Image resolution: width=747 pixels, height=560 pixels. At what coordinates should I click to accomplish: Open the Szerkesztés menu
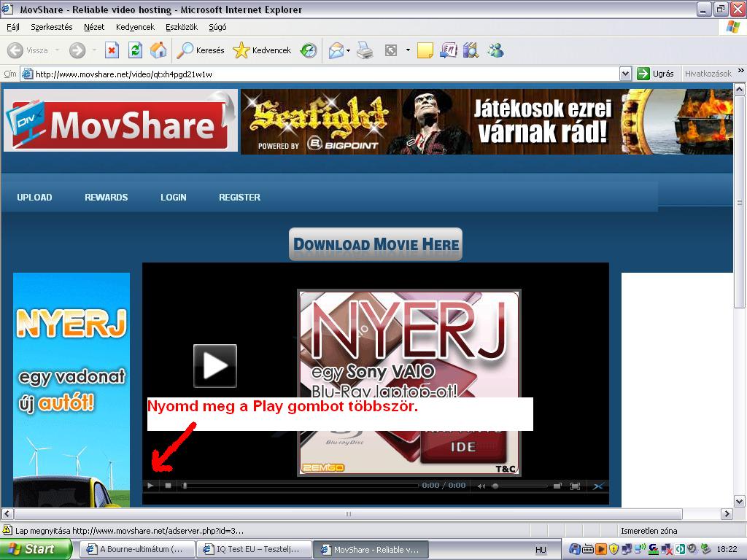52,27
